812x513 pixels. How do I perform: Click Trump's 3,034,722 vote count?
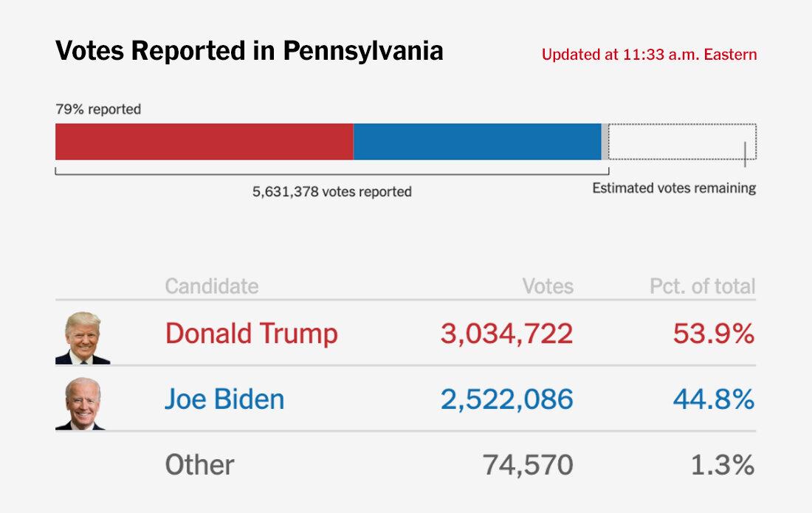tap(506, 334)
